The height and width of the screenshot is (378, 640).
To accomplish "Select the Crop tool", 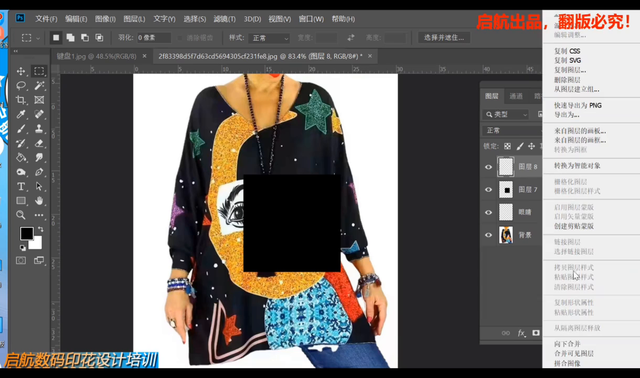I will (x=21, y=100).
